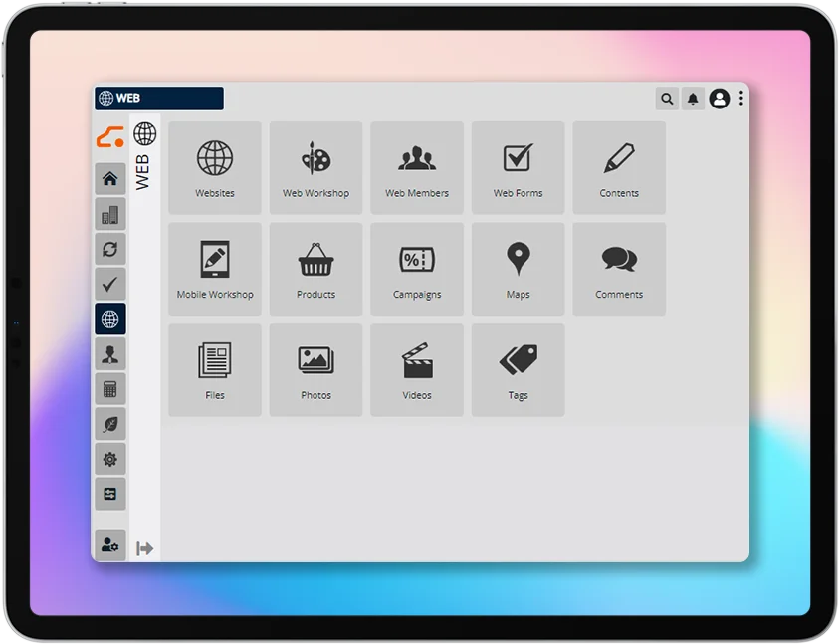Select the Tags icon
This screenshot has width=839, height=644.
coord(518,369)
